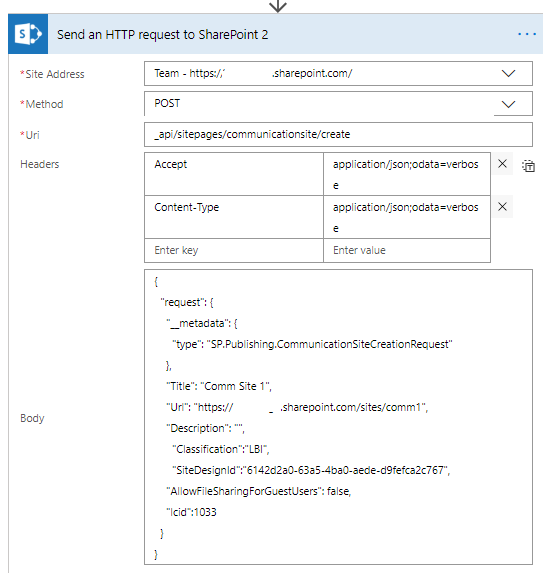Click the POST method value
Screen dimensions: 543x573
pos(167,103)
